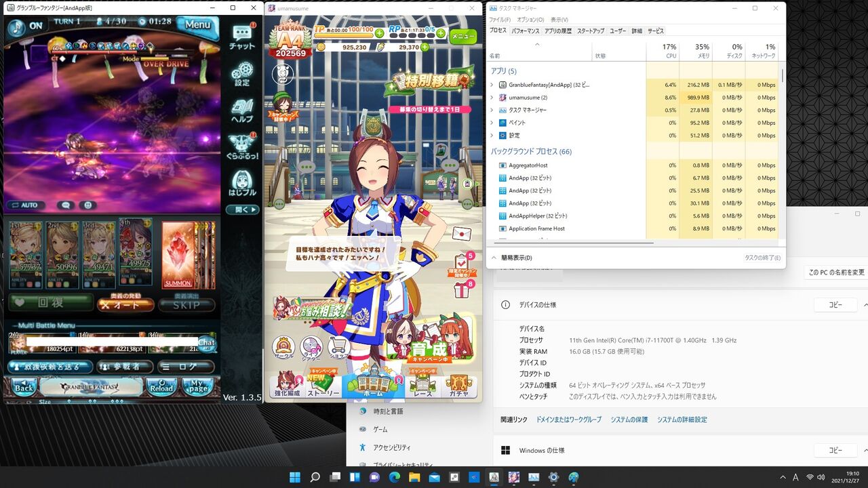Click the Reload footer button

coord(162,388)
